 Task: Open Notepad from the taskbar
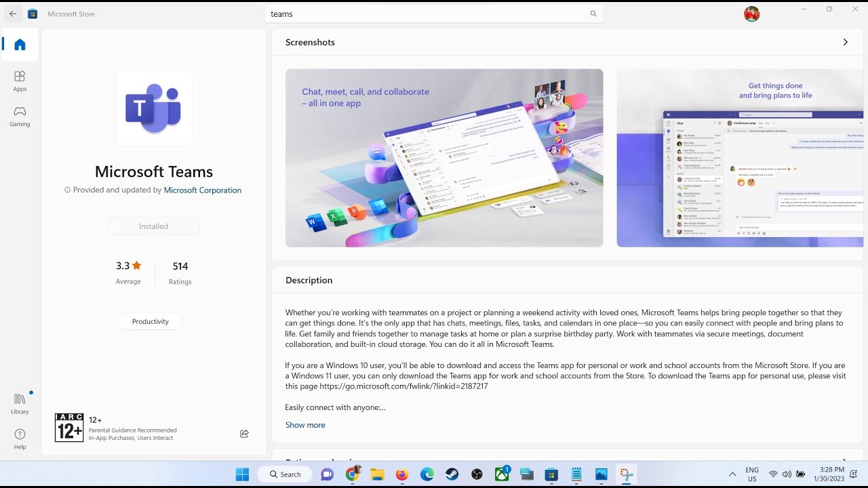click(576, 474)
